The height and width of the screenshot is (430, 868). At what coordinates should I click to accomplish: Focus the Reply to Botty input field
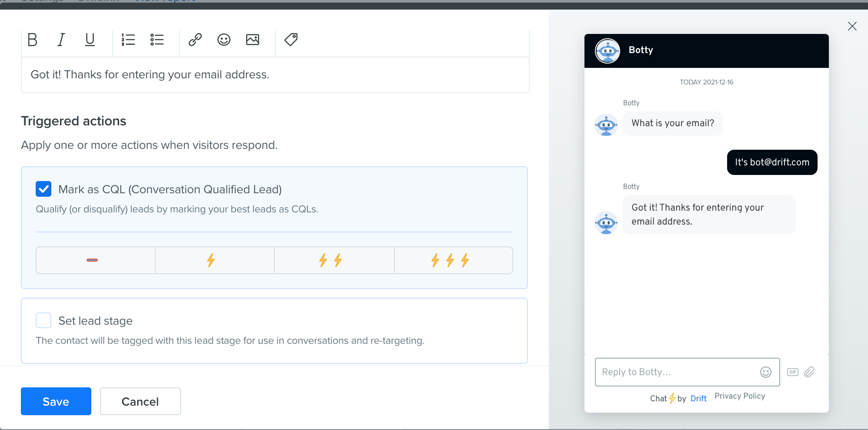pos(687,372)
